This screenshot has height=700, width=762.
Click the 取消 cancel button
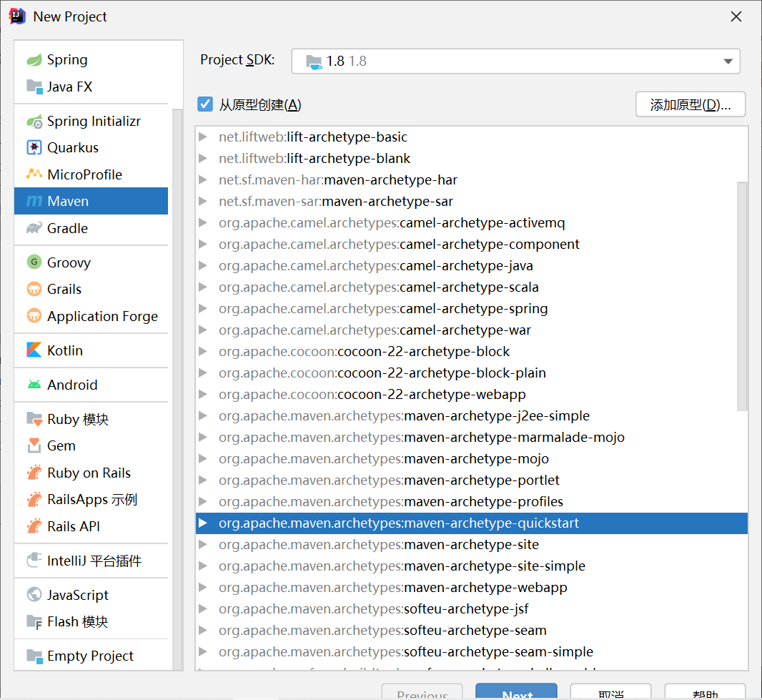(x=611, y=691)
